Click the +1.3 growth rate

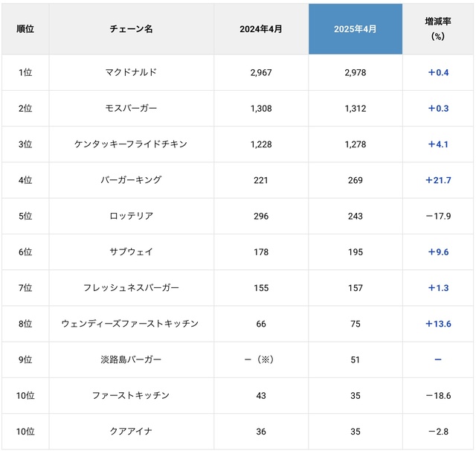pos(438,288)
